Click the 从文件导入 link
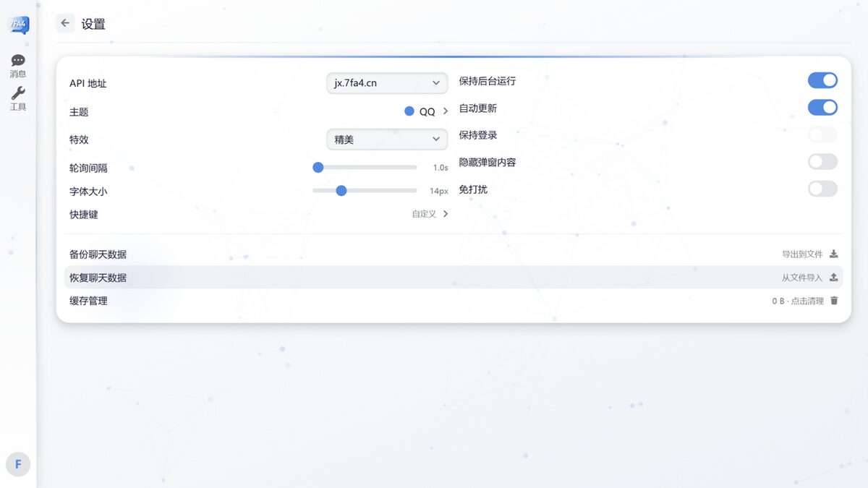 [802, 278]
